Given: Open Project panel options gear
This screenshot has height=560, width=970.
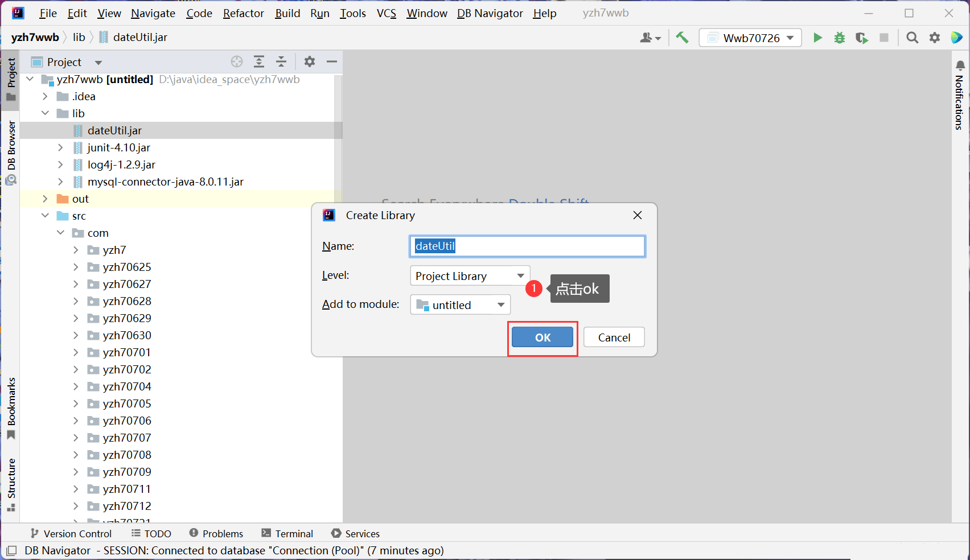Looking at the screenshot, I should [x=309, y=61].
